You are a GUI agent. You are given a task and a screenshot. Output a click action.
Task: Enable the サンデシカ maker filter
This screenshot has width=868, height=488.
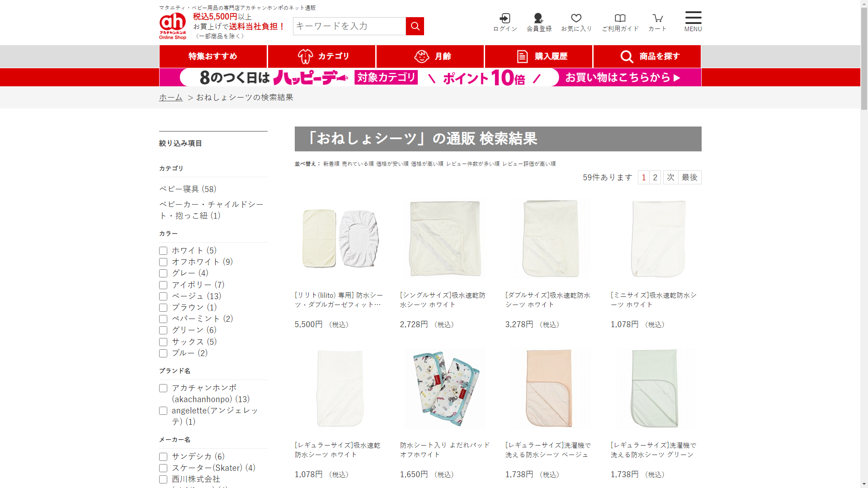[163, 457]
